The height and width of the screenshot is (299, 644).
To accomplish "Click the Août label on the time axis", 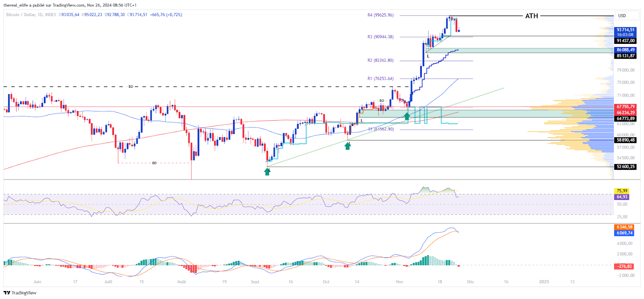I will pyautogui.click(x=182, y=282).
